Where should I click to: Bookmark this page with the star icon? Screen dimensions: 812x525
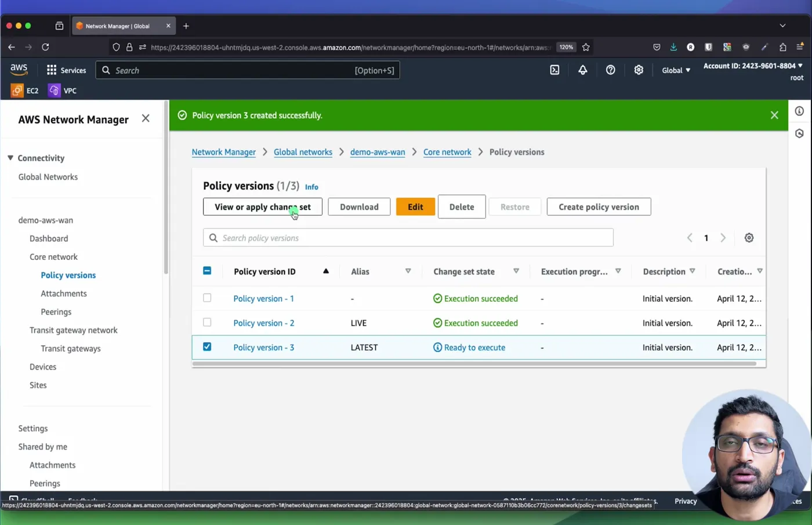[x=586, y=47]
